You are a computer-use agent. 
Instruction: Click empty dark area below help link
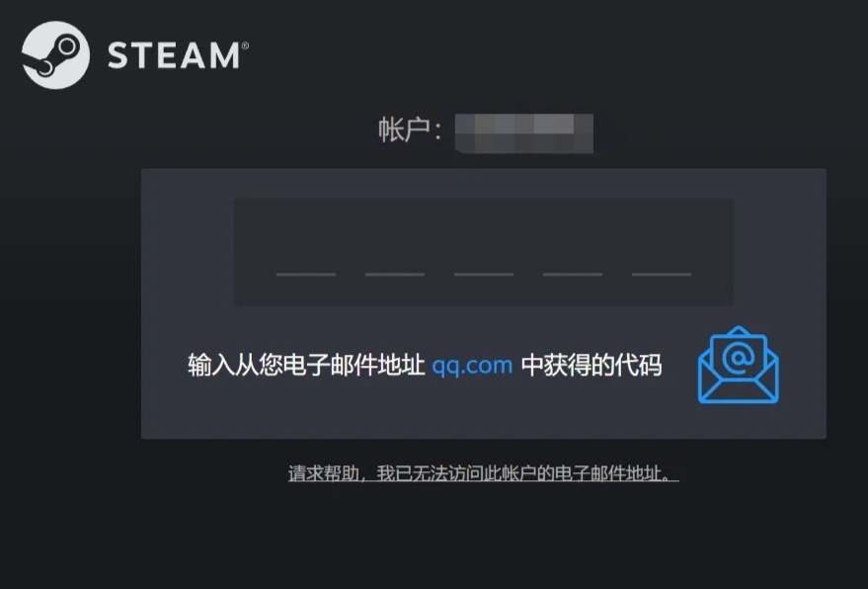click(x=483, y=538)
